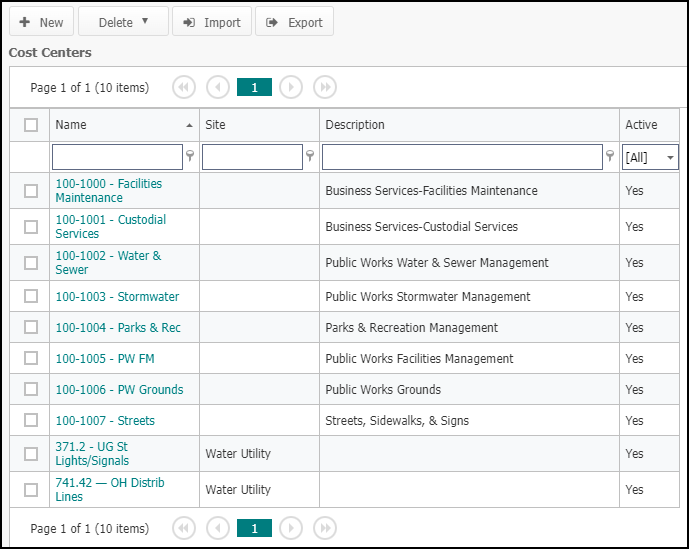The width and height of the screenshot is (689, 549).
Task: Open the Site column filter icon
Action: click(x=310, y=156)
